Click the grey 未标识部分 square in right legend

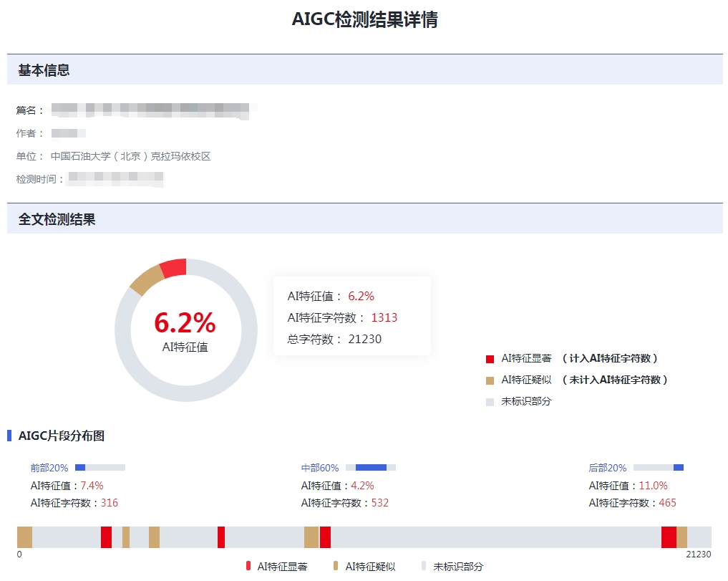(490, 402)
